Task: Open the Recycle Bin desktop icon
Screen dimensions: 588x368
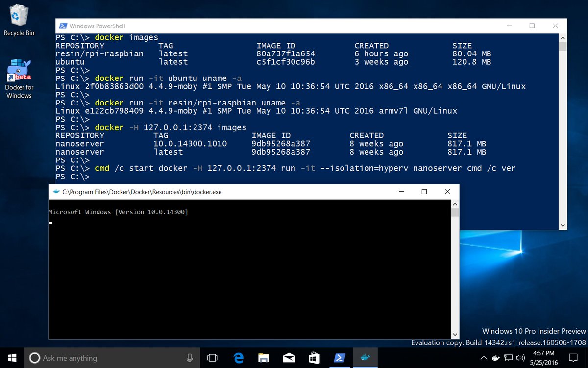Action: [x=19, y=20]
